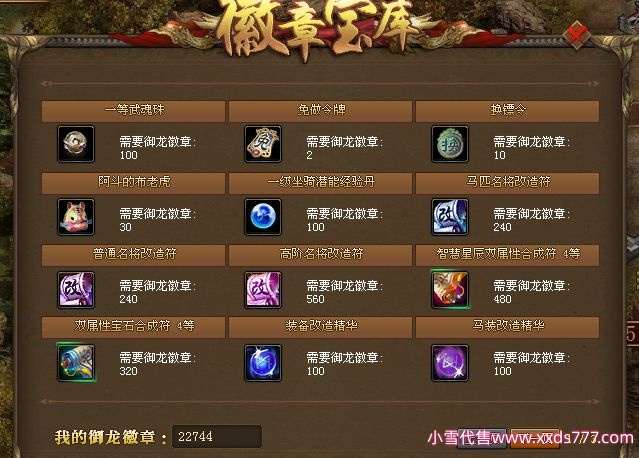Pick the 阿斗的布老虎 tiger toy icon

(76, 217)
